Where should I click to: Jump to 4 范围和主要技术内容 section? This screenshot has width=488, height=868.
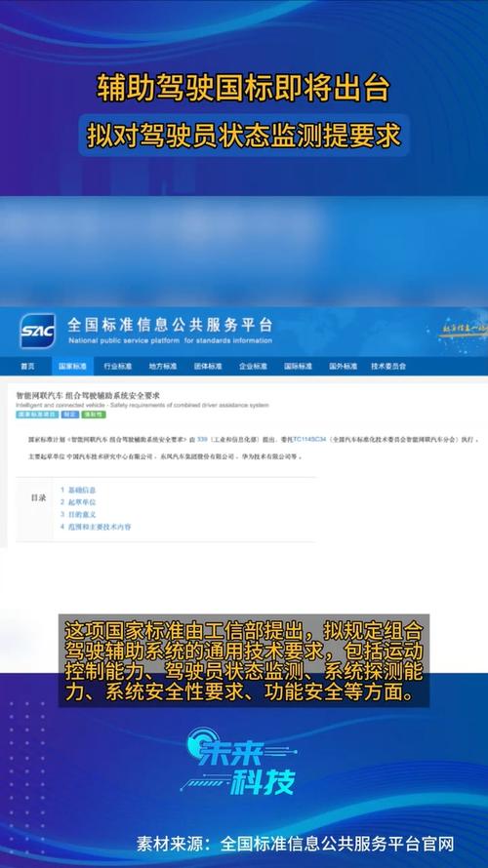pyautogui.click(x=96, y=527)
